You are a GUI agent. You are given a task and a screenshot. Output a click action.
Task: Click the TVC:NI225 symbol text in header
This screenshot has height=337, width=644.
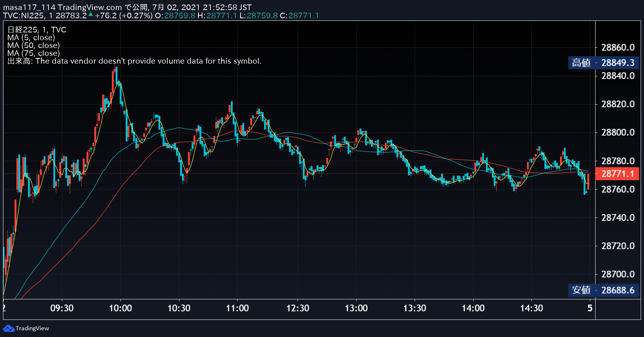pos(24,16)
